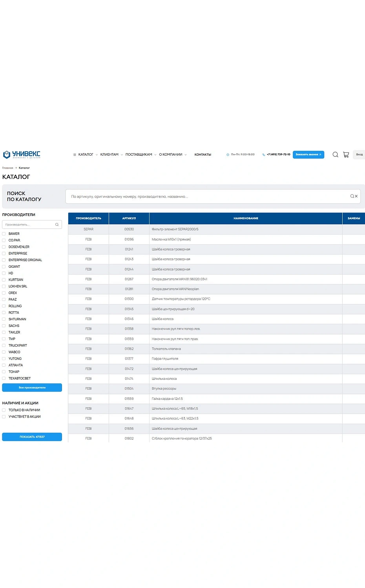The image size is (365, 588).
Task: Click magnifier icon in manufacturer filter field
Action: 57,225
